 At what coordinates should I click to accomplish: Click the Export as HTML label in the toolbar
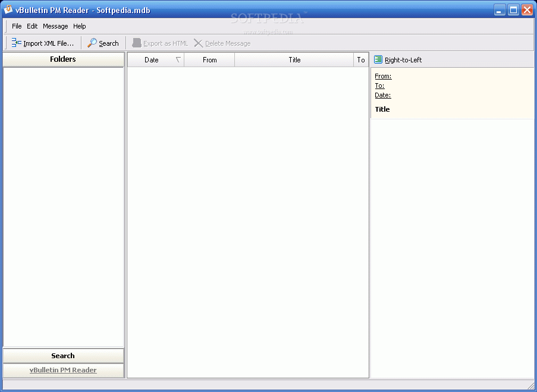[166, 43]
